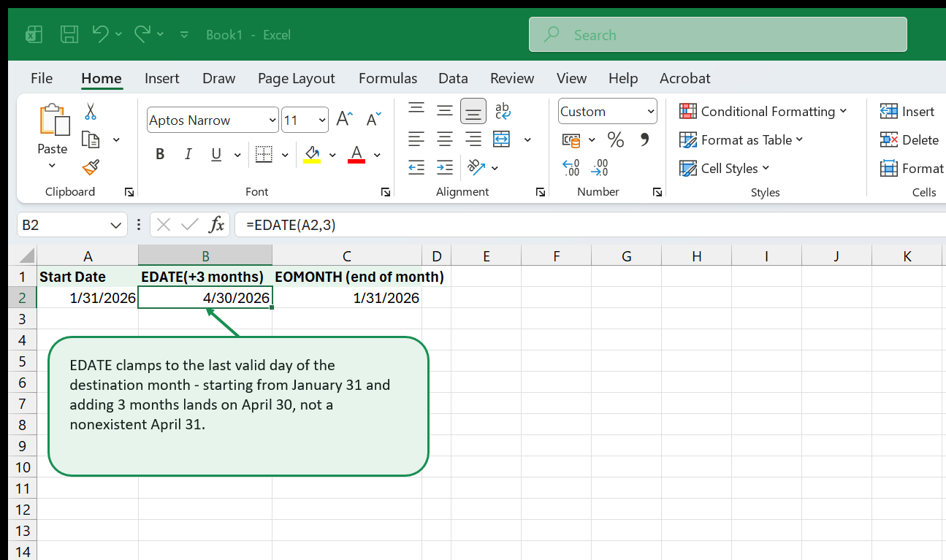
Task: Toggle Bottom Align icon
Action: (x=473, y=111)
